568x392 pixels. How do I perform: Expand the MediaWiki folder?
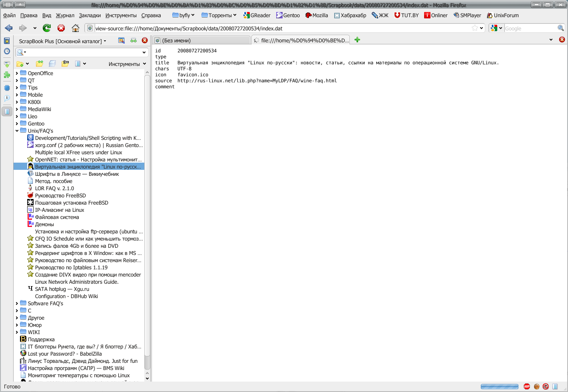pos(17,109)
